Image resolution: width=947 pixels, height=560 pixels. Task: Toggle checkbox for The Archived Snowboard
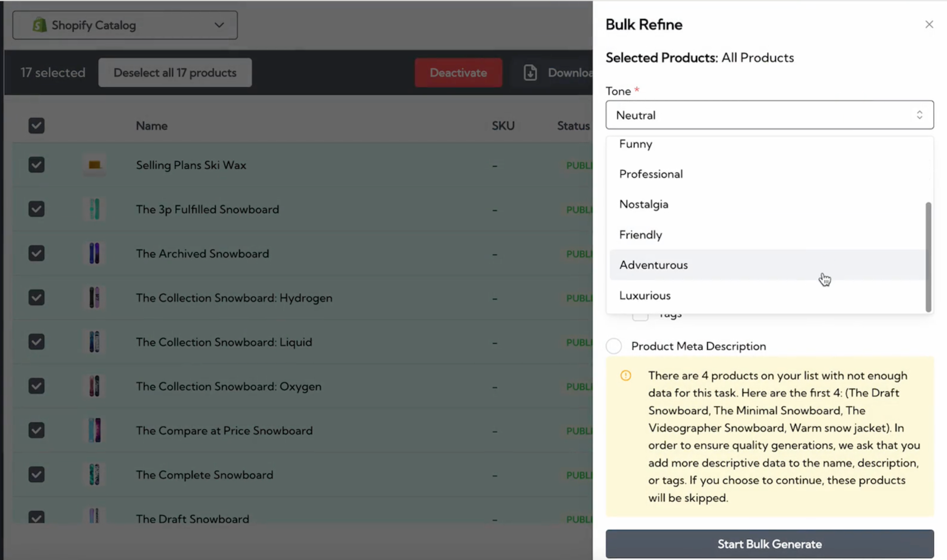coord(37,253)
